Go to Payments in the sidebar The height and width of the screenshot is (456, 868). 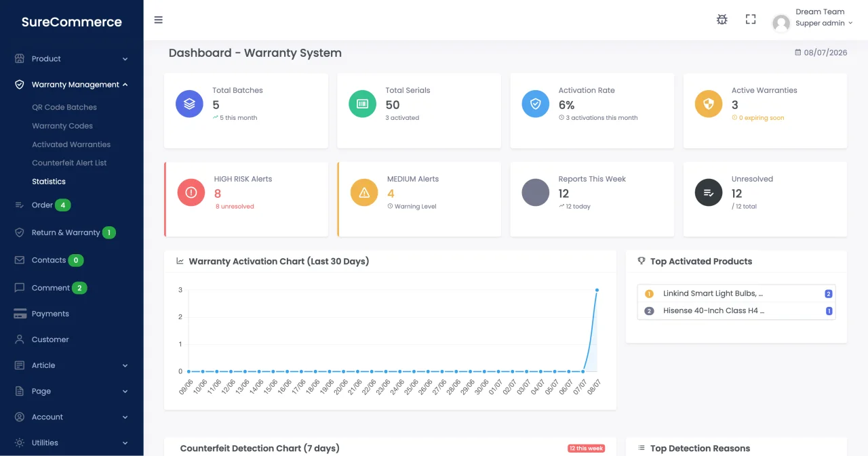click(50, 314)
